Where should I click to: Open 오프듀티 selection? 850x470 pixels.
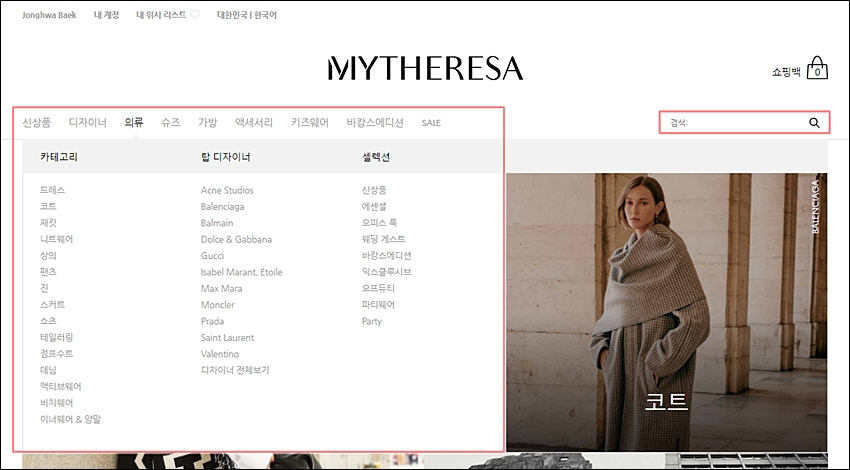pyautogui.click(x=378, y=288)
